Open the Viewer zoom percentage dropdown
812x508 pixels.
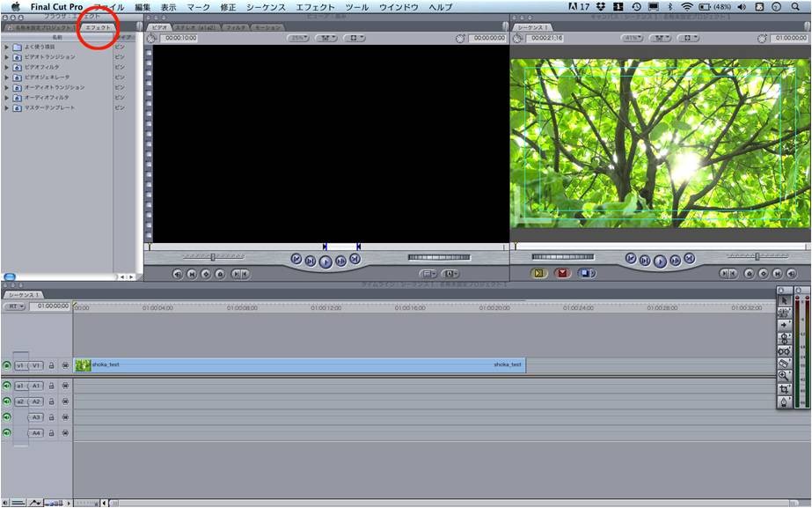pos(298,38)
